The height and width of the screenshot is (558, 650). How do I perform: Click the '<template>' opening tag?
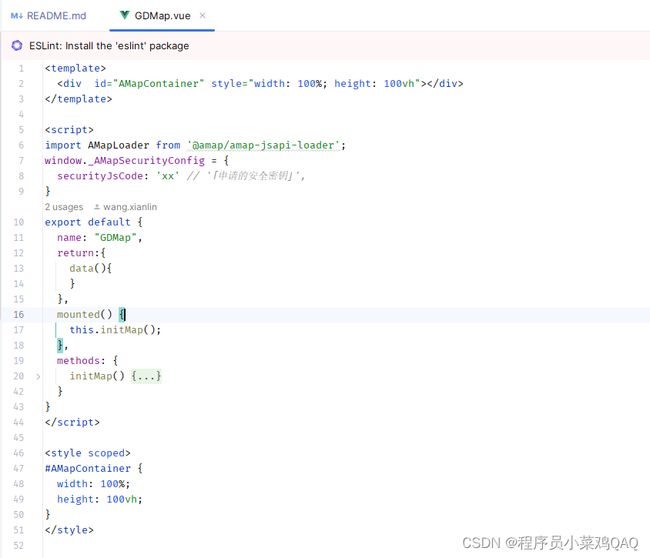coord(75,68)
